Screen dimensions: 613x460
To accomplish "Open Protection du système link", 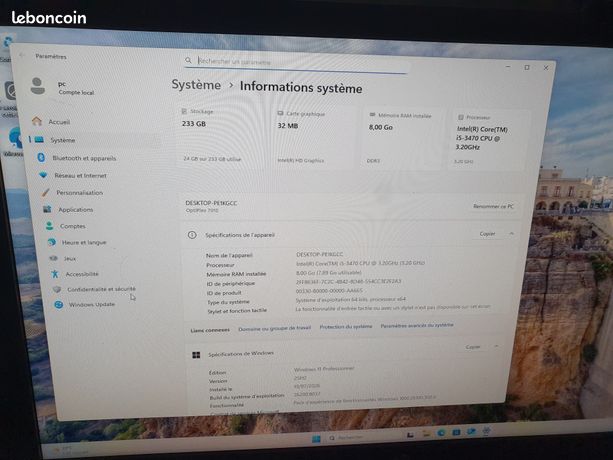I will click(x=346, y=326).
